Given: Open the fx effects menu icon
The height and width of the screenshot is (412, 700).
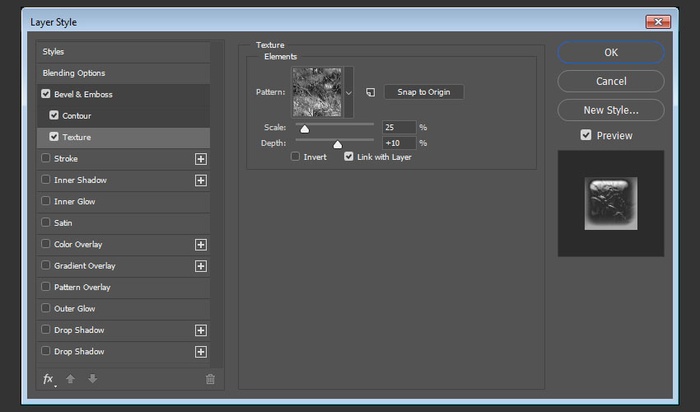Looking at the screenshot, I should [x=48, y=379].
